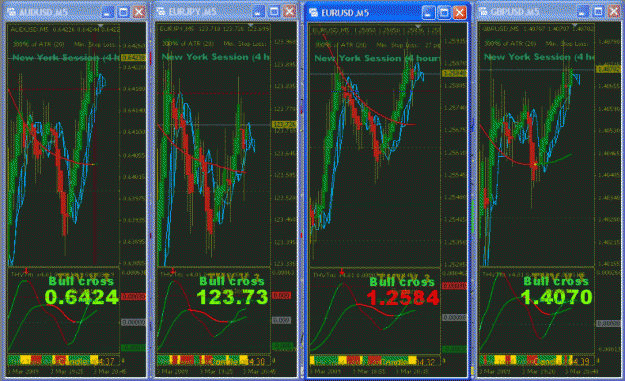This screenshot has height=381, width=625.
Task: Click the red down arrow in AUDUSD indicator pane
Action: [x=26, y=271]
